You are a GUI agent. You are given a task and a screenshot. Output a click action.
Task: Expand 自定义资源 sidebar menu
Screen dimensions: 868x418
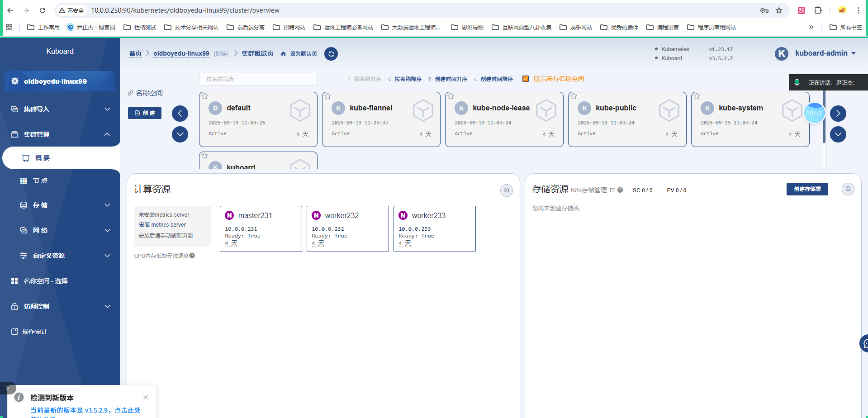point(60,256)
